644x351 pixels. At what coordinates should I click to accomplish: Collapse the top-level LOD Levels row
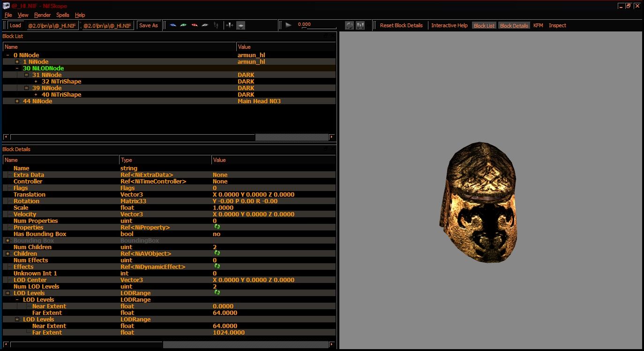[x=7, y=293]
